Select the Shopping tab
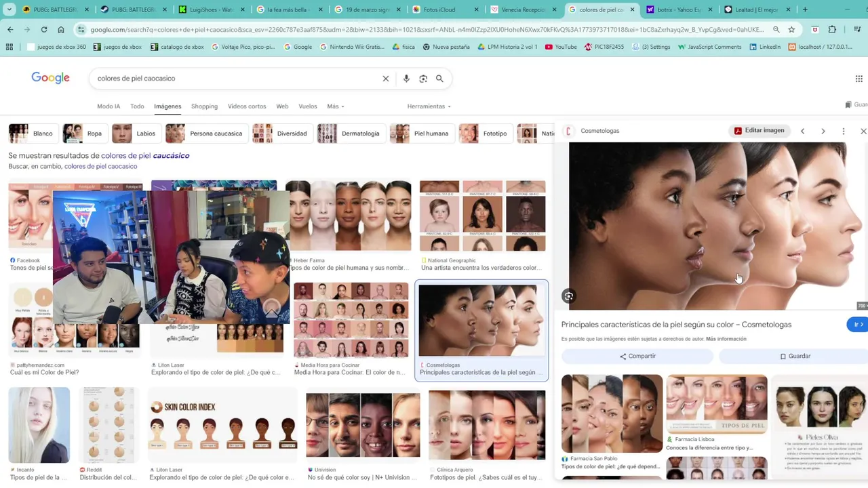Viewport: 868px width, 488px height. point(204,106)
